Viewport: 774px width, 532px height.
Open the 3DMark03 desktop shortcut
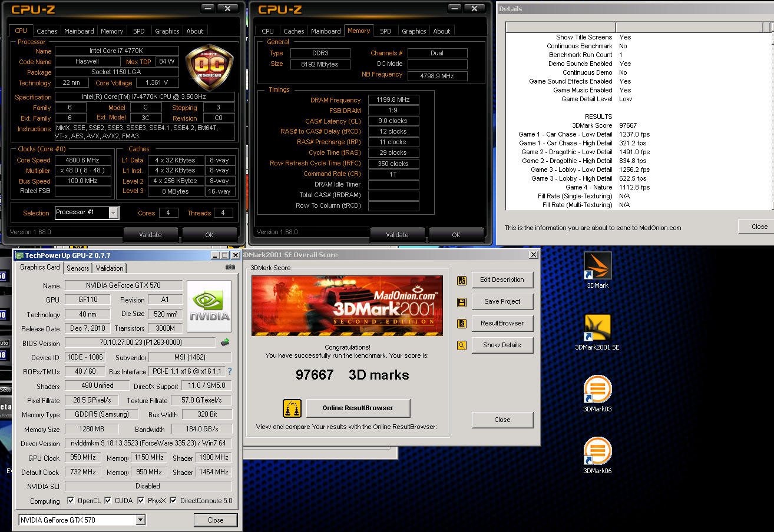tap(597, 394)
